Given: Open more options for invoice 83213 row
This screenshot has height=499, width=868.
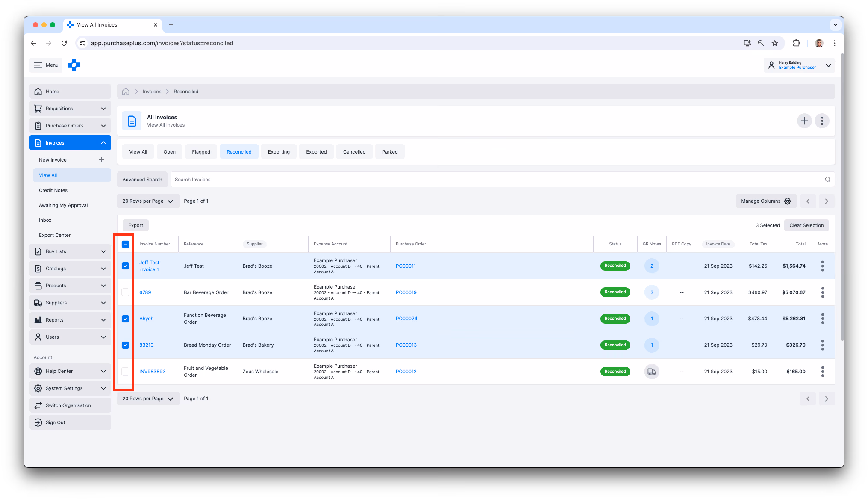Looking at the screenshot, I should pyautogui.click(x=822, y=345).
